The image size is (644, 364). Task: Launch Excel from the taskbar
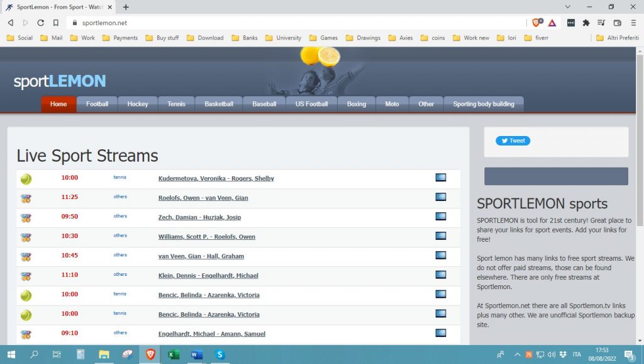click(x=174, y=355)
